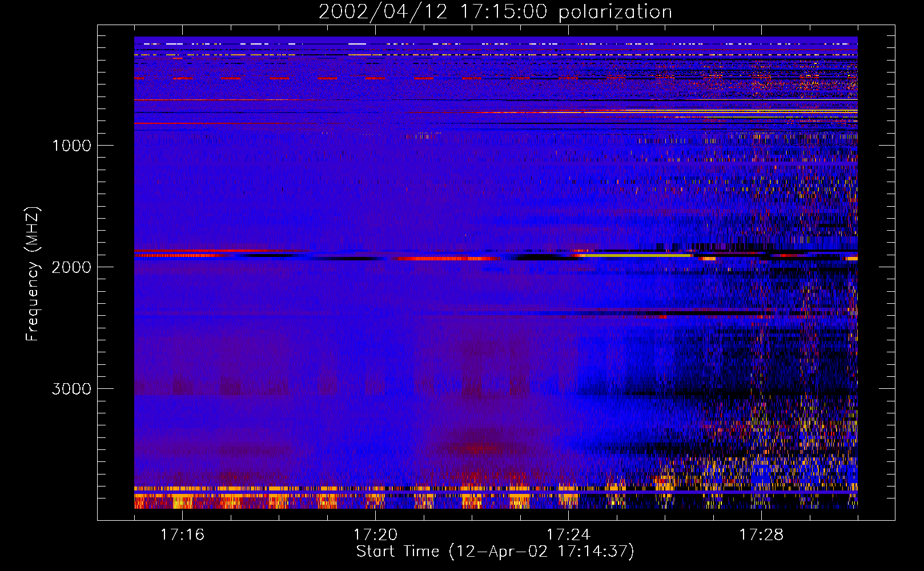Image resolution: width=924 pixels, height=571 pixels.
Task: Click the '3000' frequency tick label
Action: tap(71, 389)
